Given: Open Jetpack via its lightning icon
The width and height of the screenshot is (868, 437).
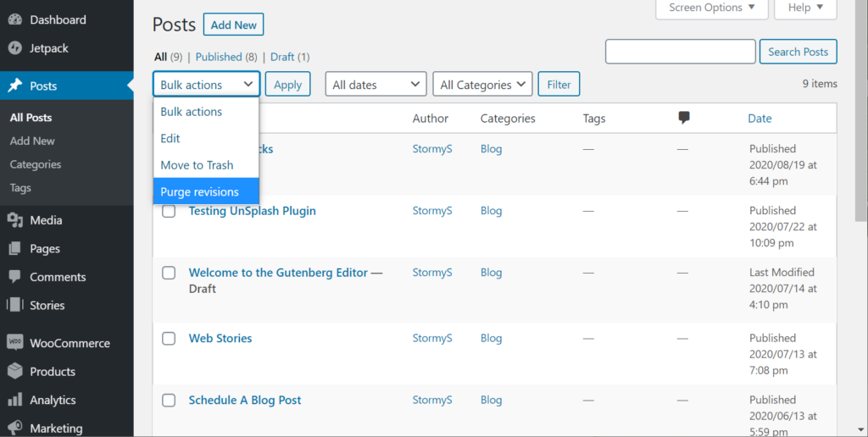Looking at the screenshot, I should [x=14, y=48].
